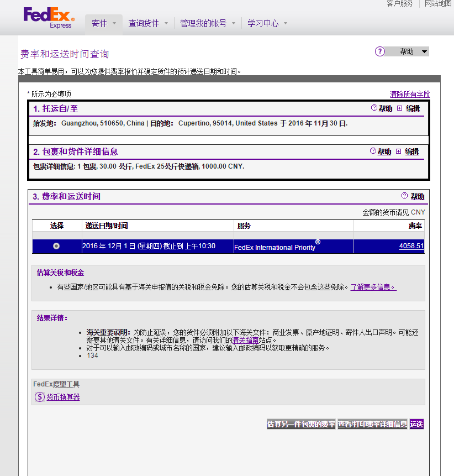Open the 货币换算器 link
The width and height of the screenshot is (454, 476).
point(63,397)
